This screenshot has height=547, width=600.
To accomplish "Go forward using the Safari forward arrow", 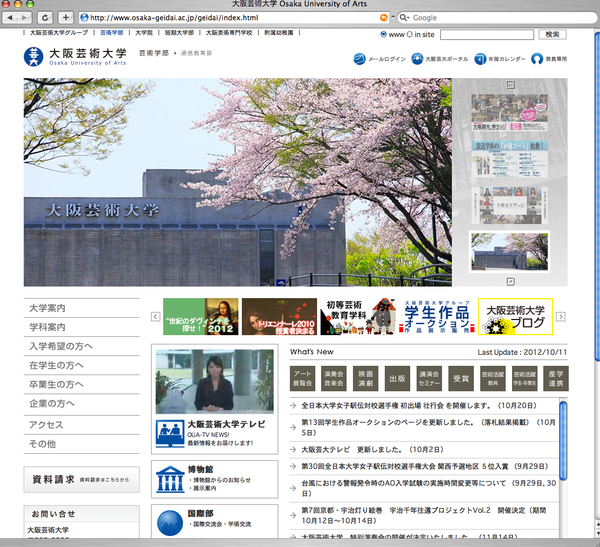I will [24, 18].
